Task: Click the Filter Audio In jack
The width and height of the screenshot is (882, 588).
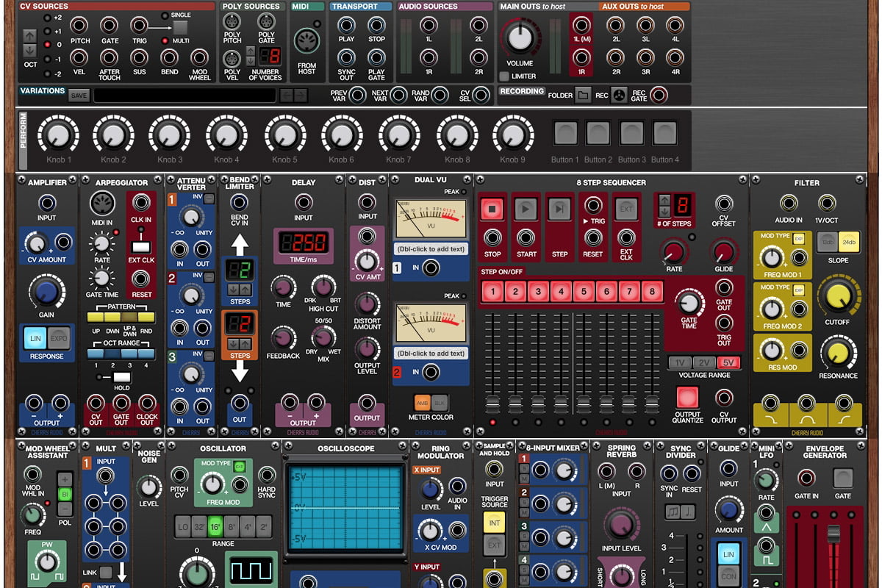Action: [788, 204]
